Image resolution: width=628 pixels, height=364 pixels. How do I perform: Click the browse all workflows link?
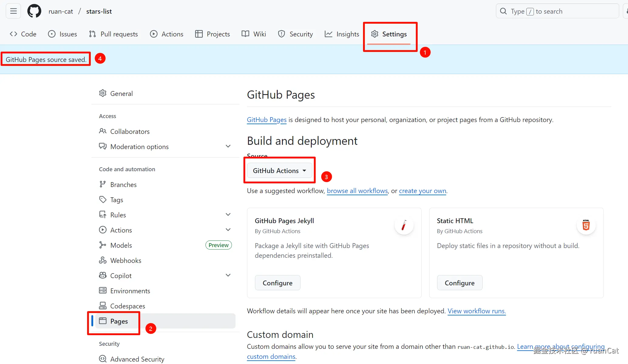(x=357, y=191)
